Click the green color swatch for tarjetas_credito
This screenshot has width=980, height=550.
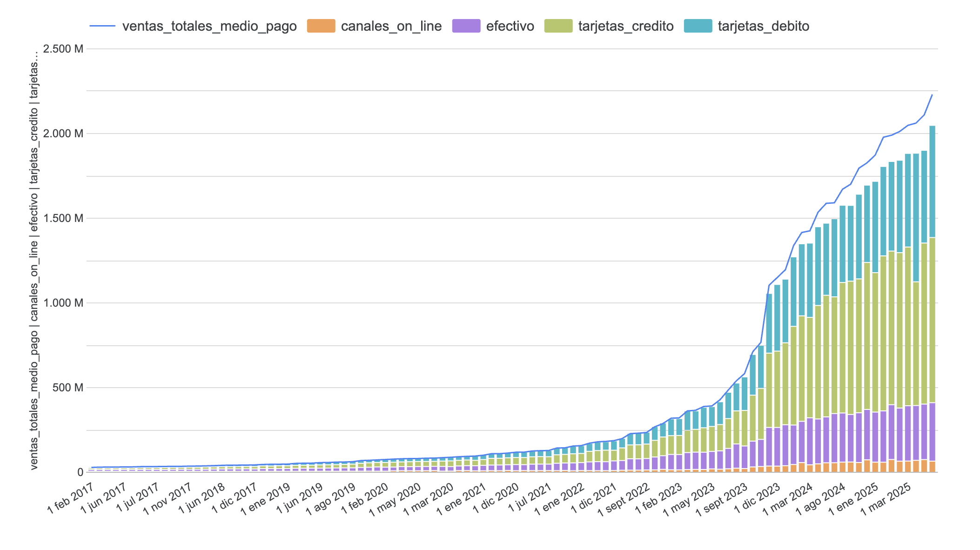click(x=558, y=27)
